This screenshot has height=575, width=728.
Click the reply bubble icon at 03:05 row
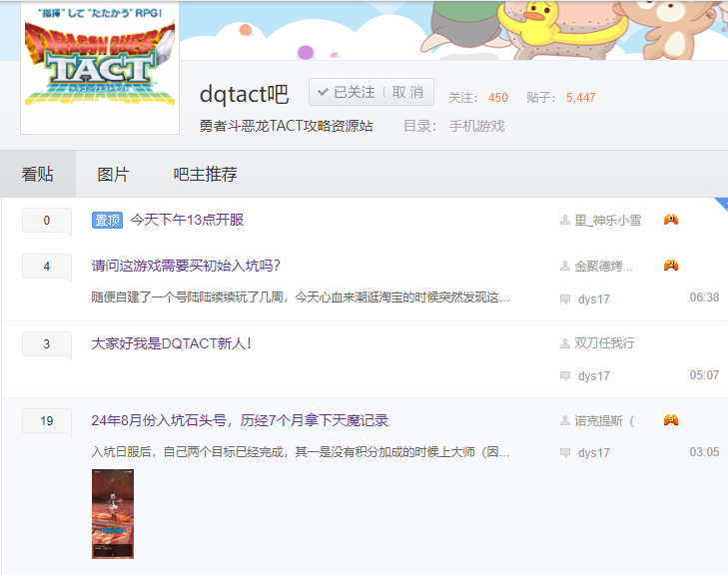(565, 453)
